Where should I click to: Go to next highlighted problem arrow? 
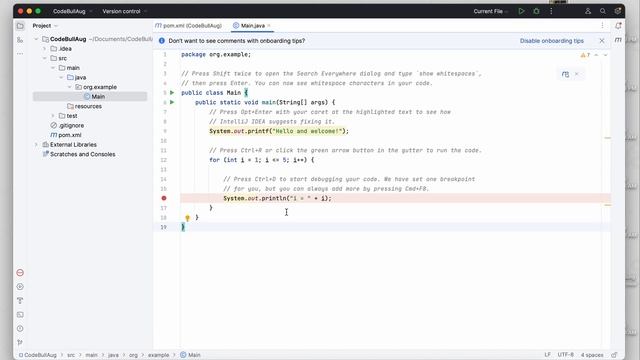605,55
